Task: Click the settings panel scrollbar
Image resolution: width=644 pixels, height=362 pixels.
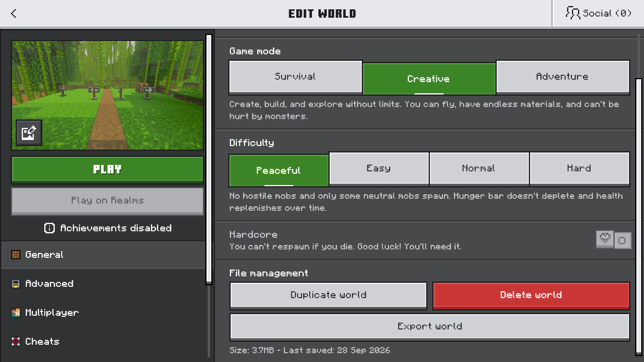Action: coord(639,217)
